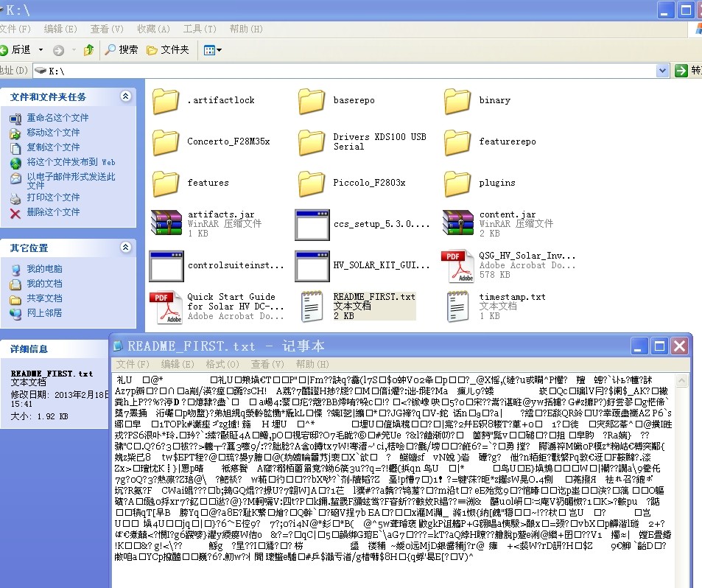Click 移动这个文件 move task link

pyautogui.click(x=53, y=133)
